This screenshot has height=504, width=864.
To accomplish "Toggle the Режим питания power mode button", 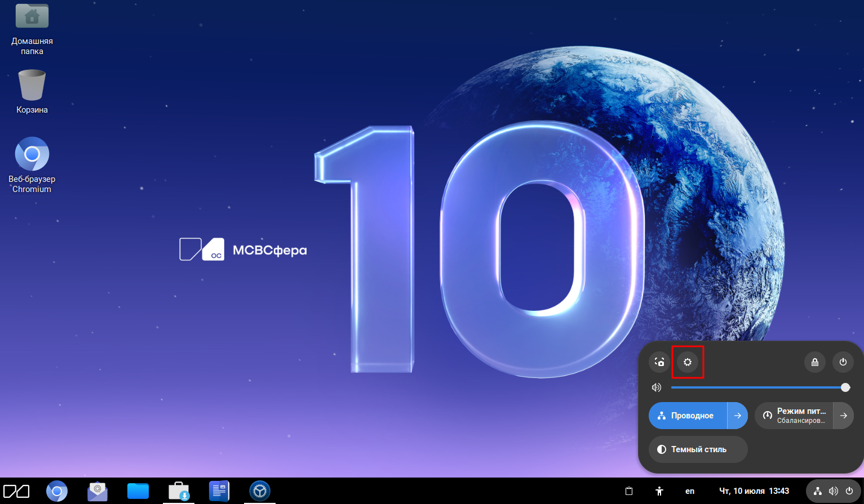I will point(794,416).
